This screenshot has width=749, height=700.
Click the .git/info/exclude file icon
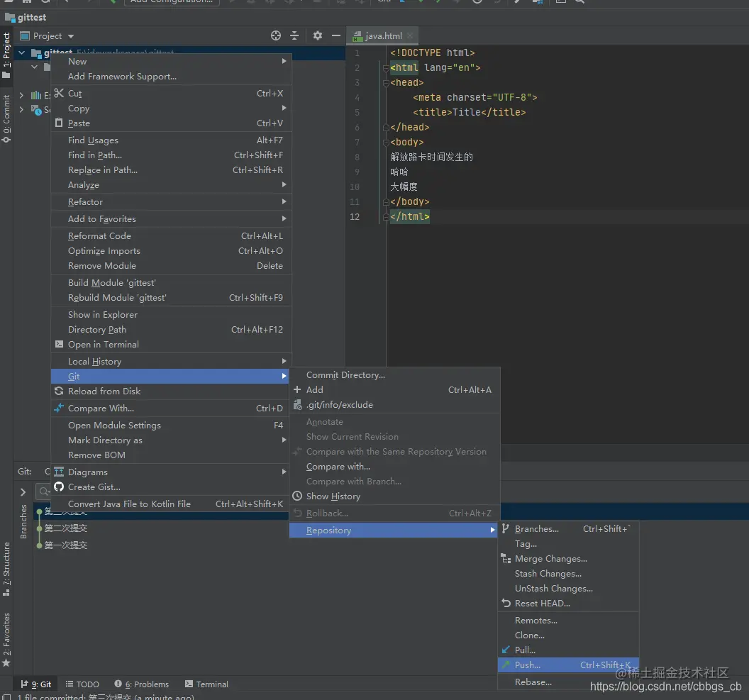(x=298, y=404)
